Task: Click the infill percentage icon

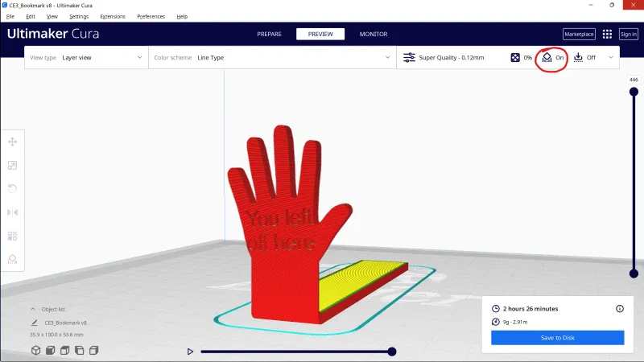Action: [515, 57]
